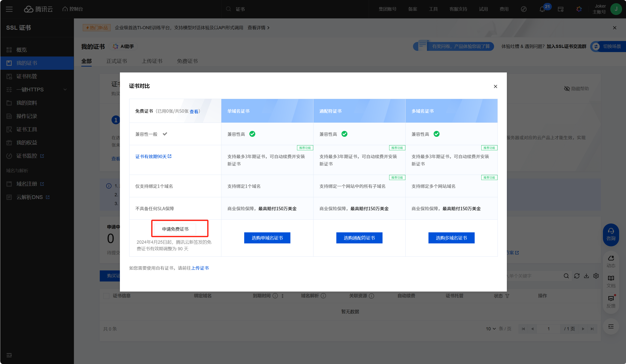Click the 上传证书 link in the dialog
The image size is (626, 364).
pyautogui.click(x=200, y=268)
